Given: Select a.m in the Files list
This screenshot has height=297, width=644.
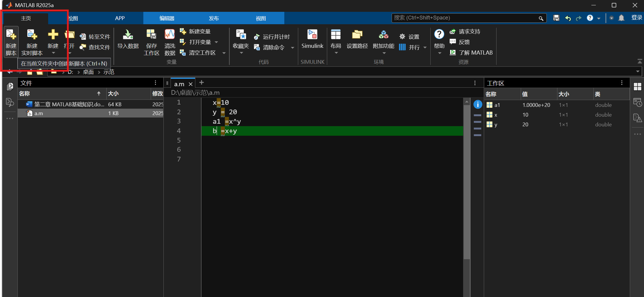Looking at the screenshot, I should tap(90, 113).
